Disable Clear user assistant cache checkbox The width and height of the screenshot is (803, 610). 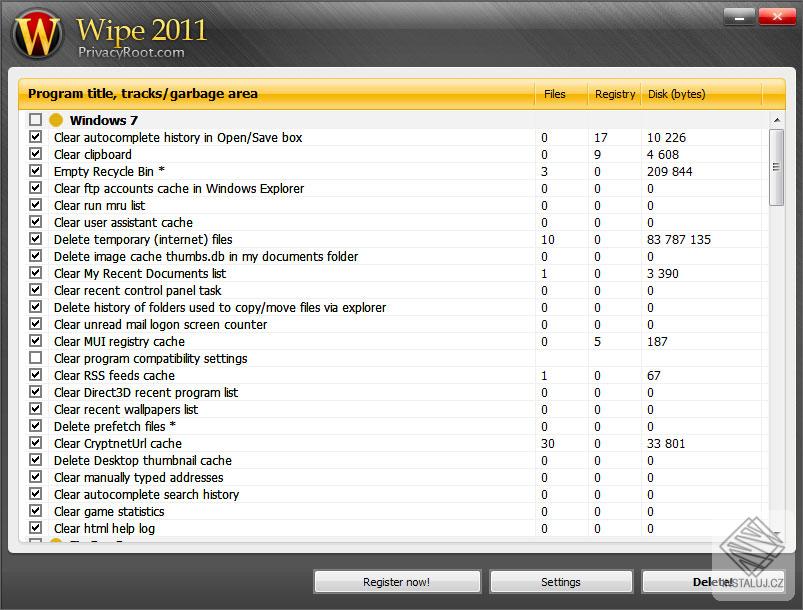pyautogui.click(x=35, y=222)
